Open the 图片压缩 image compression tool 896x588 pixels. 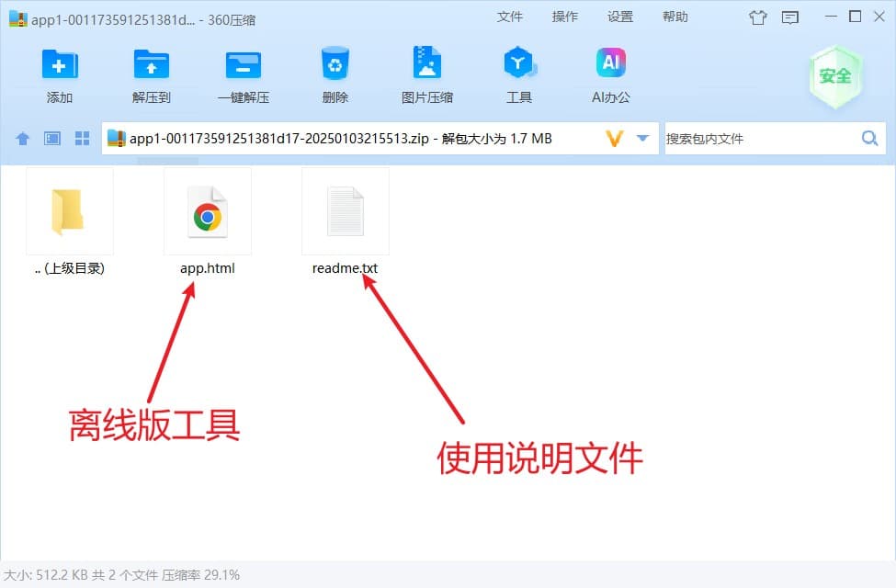pyautogui.click(x=426, y=62)
